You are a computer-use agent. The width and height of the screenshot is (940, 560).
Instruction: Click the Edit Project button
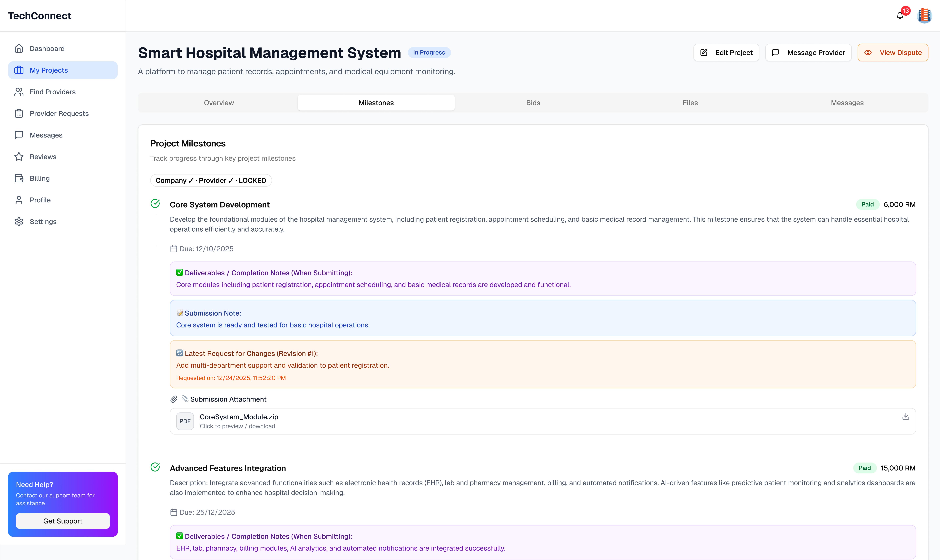[726, 53]
